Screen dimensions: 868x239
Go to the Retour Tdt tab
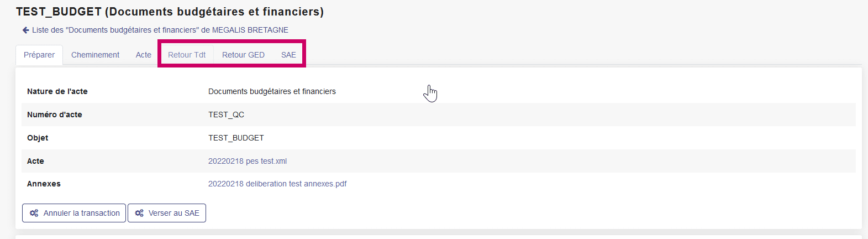click(187, 55)
